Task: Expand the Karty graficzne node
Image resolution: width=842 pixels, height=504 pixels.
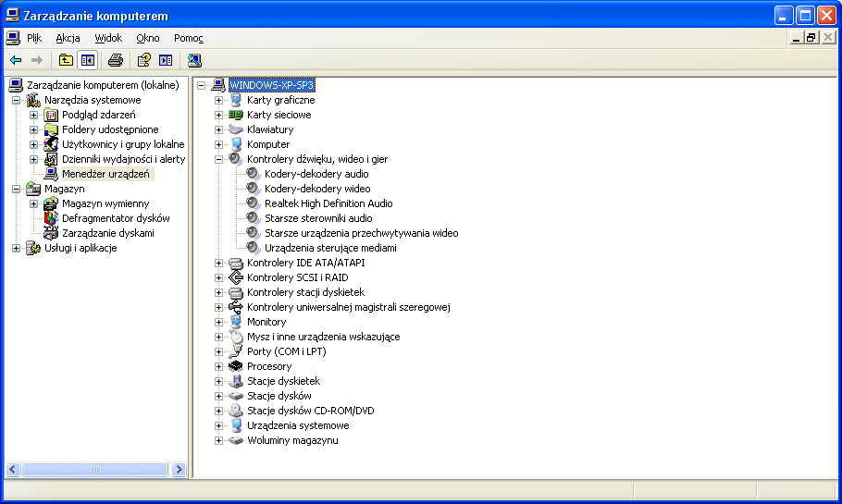Action: coord(218,101)
